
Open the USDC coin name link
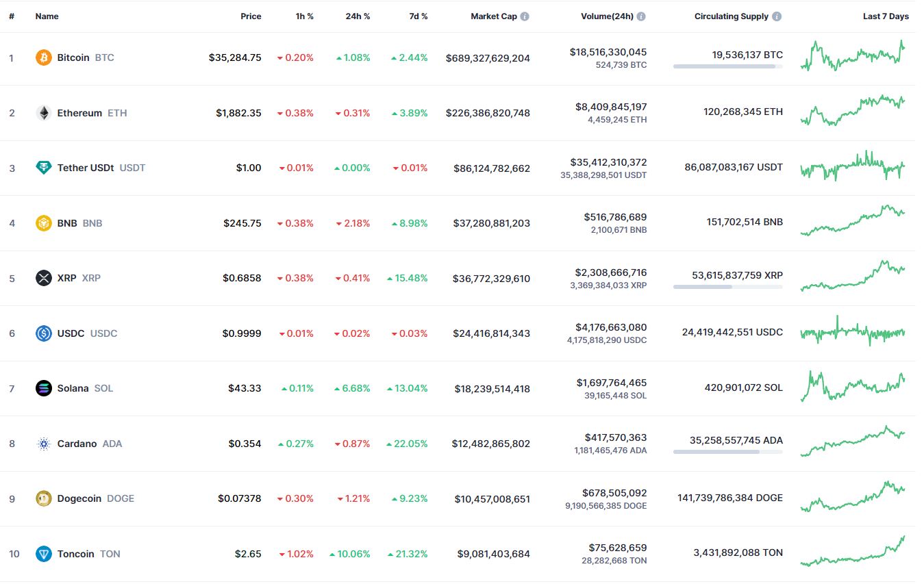[x=71, y=333]
